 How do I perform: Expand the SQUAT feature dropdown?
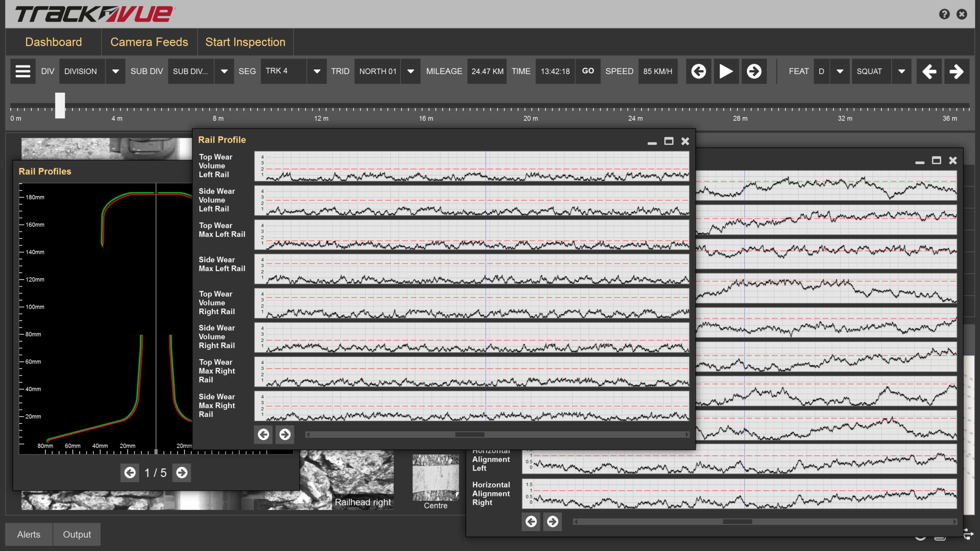coord(902,71)
